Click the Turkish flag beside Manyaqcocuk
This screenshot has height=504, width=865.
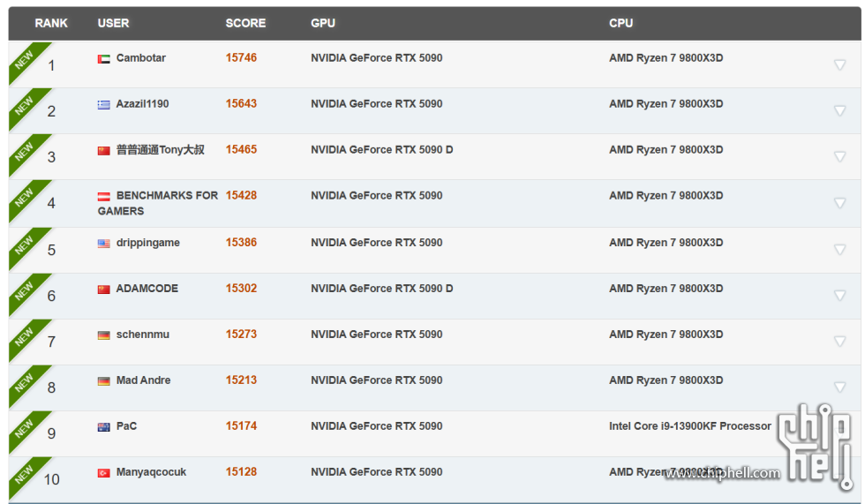pos(104,472)
